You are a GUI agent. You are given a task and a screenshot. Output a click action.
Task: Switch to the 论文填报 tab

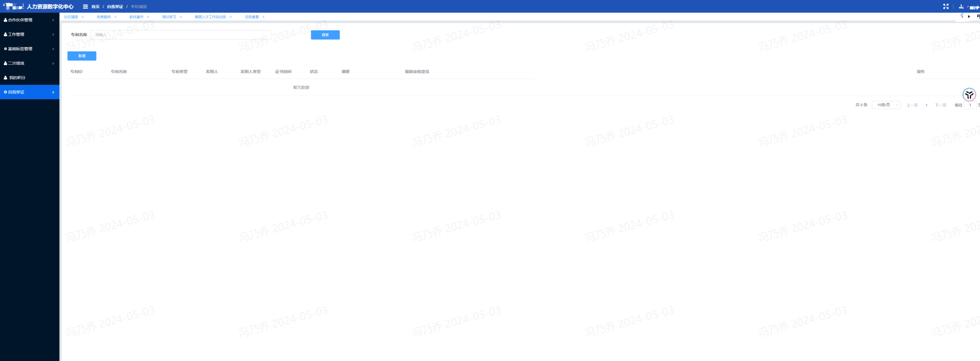pyautogui.click(x=71, y=17)
